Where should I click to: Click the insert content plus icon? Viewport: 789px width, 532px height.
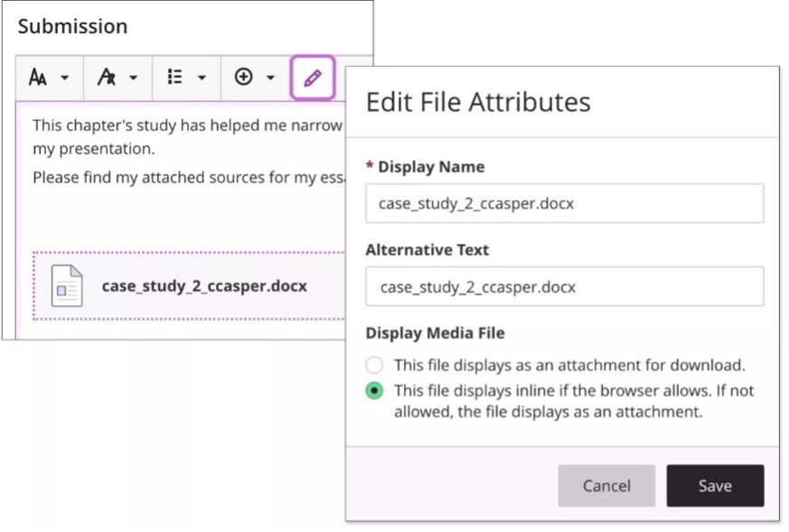243,77
